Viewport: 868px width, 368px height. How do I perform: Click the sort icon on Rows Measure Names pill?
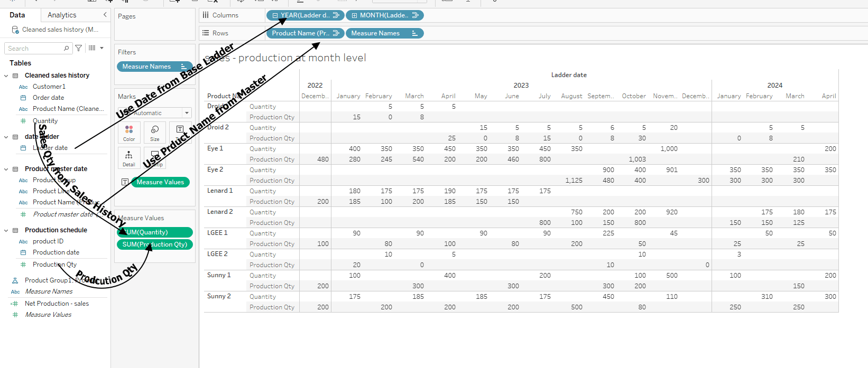pyautogui.click(x=414, y=33)
